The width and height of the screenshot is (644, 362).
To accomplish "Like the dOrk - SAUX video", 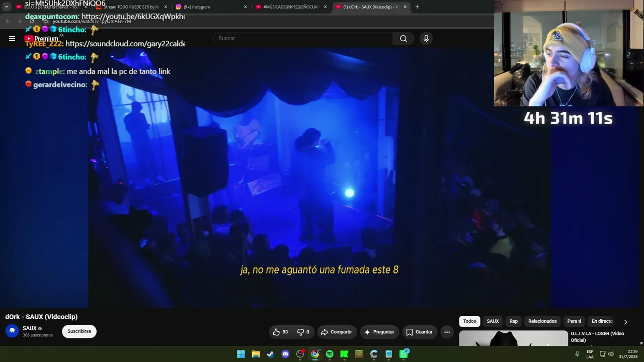I will tap(280, 332).
